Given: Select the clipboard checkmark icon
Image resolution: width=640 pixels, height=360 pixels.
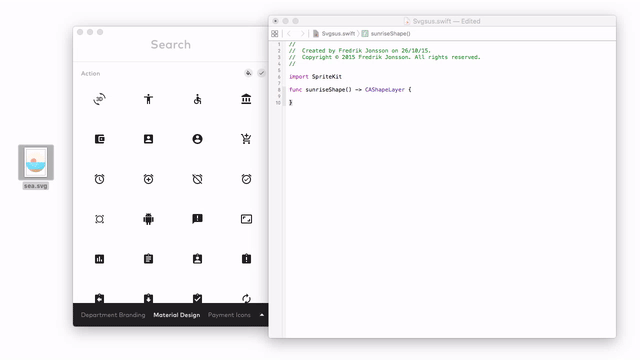Looking at the screenshot, I should point(198,298).
